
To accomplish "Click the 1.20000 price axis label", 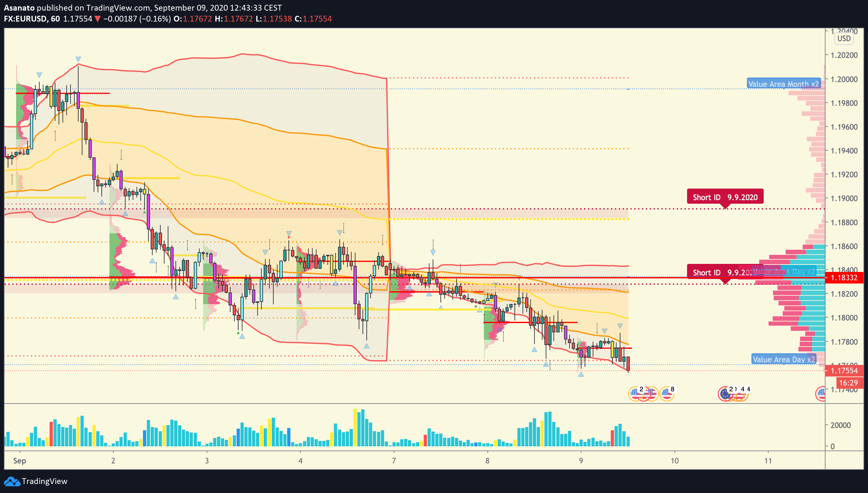I will [844, 79].
